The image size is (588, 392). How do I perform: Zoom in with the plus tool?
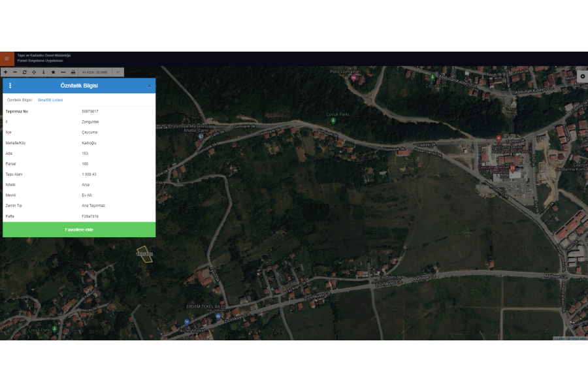coord(6,72)
